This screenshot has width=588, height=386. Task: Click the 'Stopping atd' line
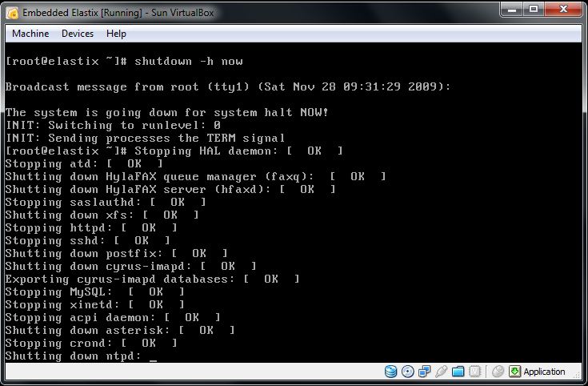(x=84, y=163)
